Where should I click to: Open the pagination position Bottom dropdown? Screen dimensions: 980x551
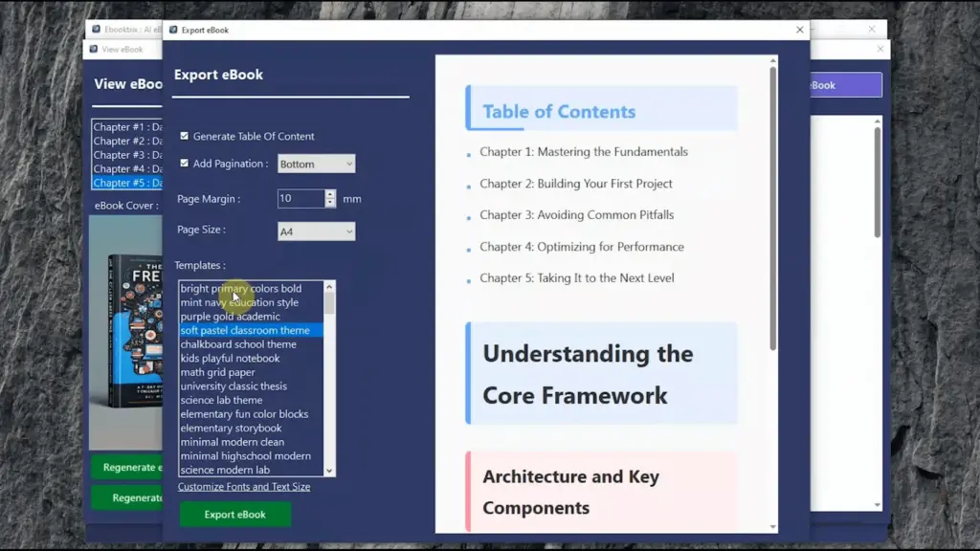click(316, 165)
